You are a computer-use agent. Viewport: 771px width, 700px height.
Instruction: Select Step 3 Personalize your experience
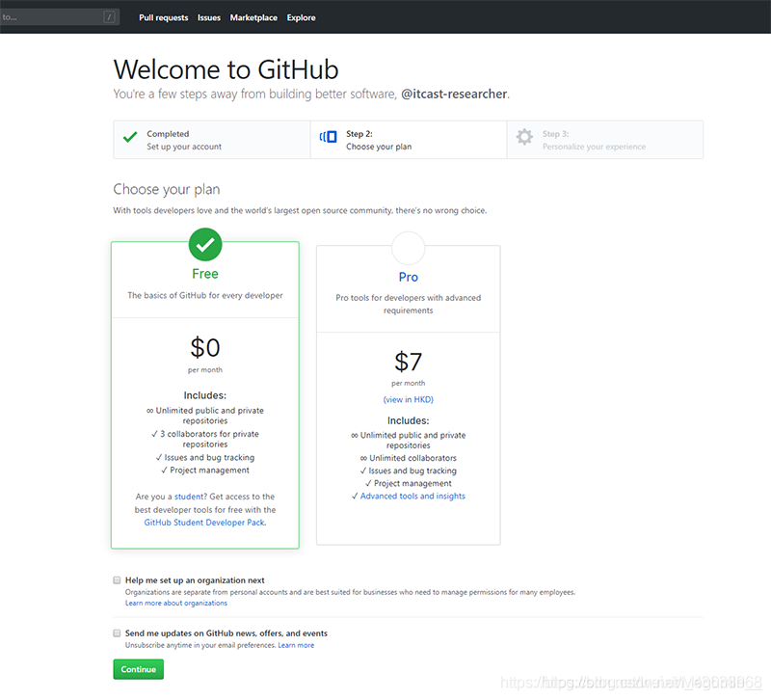pyautogui.click(x=605, y=140)
